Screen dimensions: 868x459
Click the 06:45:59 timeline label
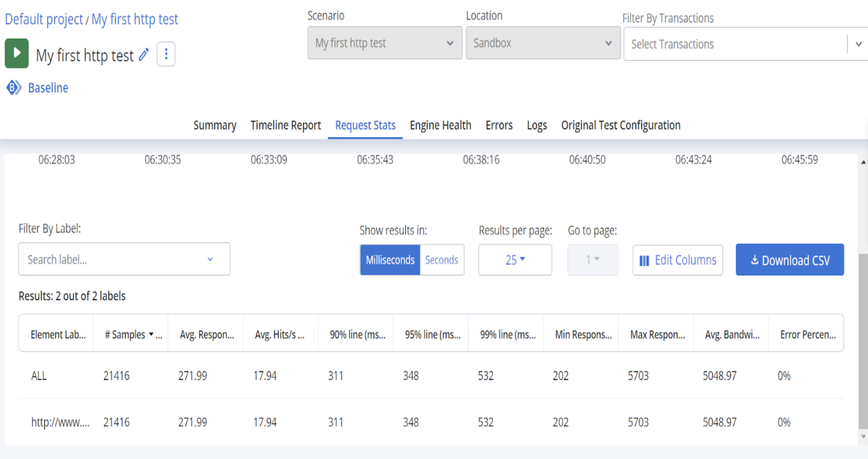click(x=799, y=160)
